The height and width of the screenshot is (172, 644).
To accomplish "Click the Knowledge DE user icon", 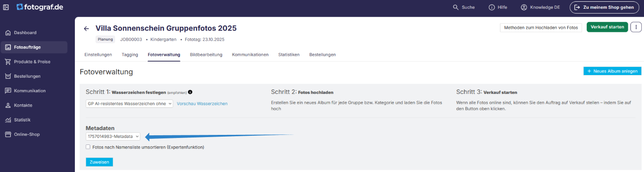I will click(x=524, y=7).
